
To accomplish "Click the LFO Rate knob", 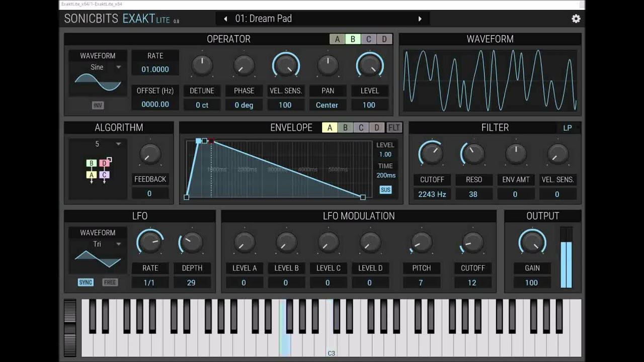I will pyautogui.click(x=150, y=243).
